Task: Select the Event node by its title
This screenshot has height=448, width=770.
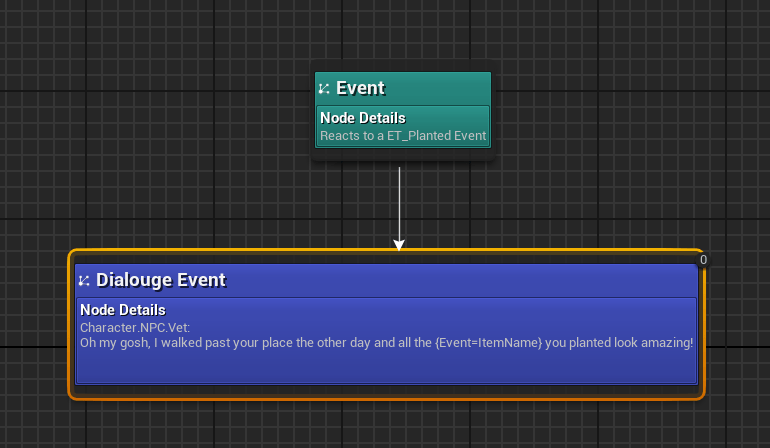Action: 360,88
